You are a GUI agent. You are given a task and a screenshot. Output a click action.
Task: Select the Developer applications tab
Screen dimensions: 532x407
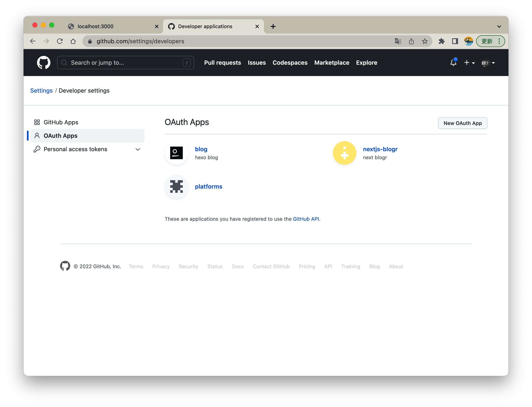click(x=213, y=26)
